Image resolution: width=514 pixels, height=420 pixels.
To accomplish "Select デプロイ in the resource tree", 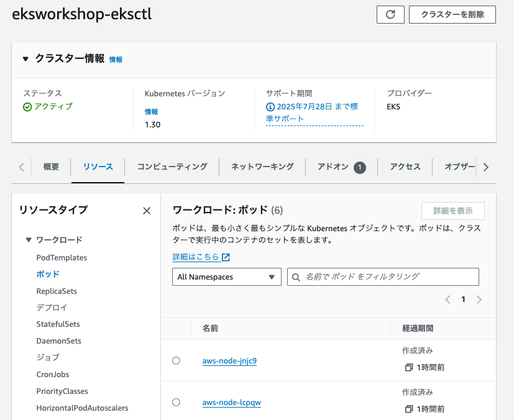I will [x=52, y=308].
